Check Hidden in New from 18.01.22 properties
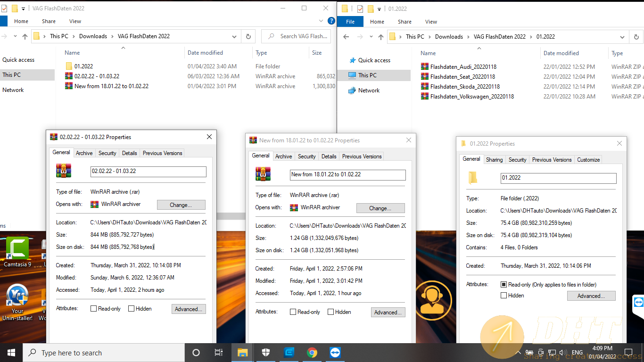 click(330, 312)
